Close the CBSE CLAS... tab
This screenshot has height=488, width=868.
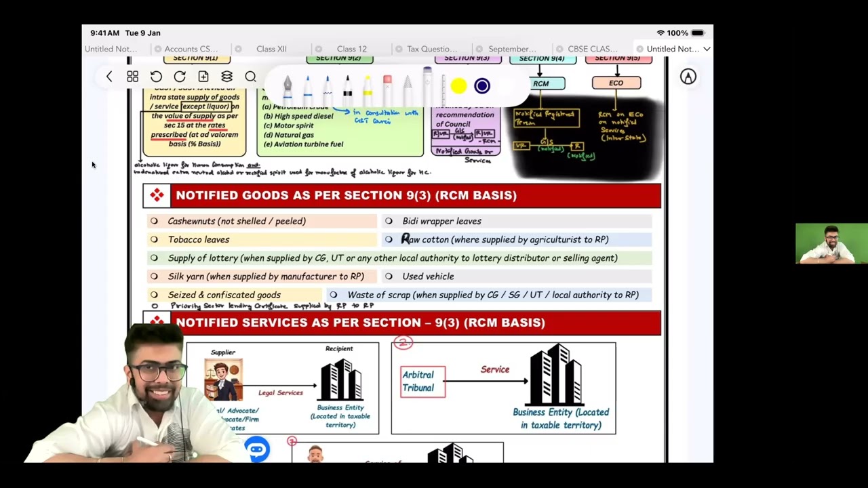pos(559,49)
